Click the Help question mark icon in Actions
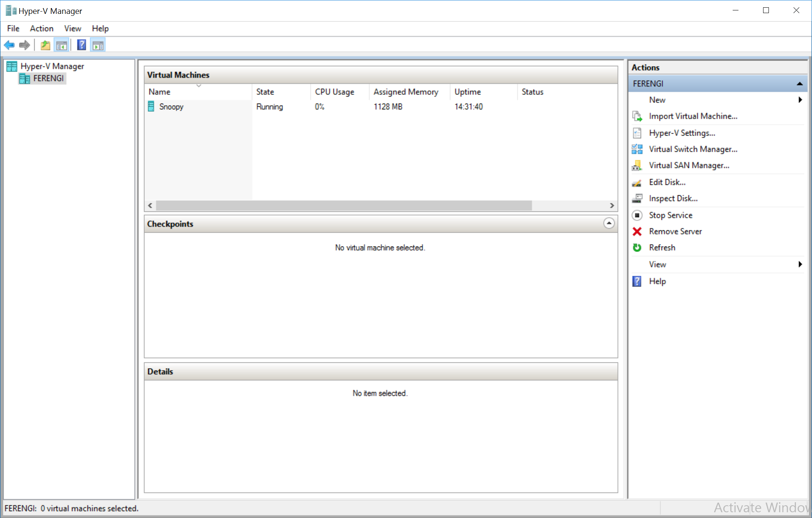The image size is (812, 518). 637,281
